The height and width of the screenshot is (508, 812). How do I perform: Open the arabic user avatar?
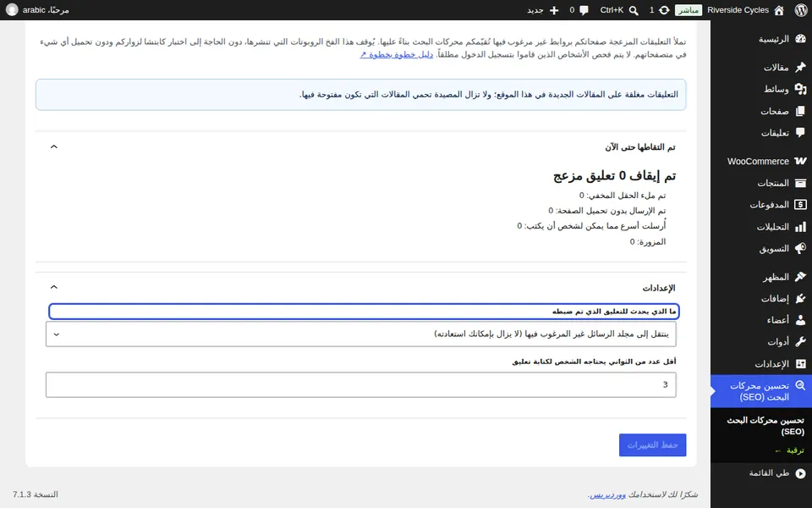pyautogui.click(x=12, y=10)
